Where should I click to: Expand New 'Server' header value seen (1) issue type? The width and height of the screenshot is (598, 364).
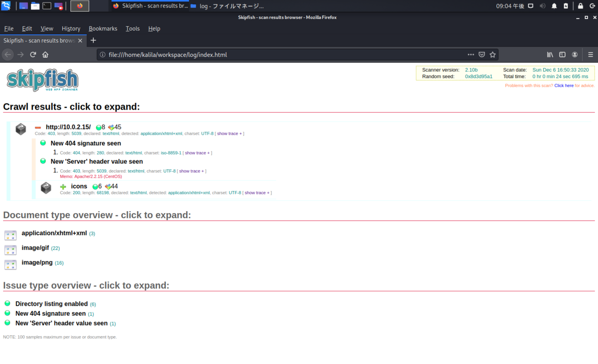(x=61, y=323)
